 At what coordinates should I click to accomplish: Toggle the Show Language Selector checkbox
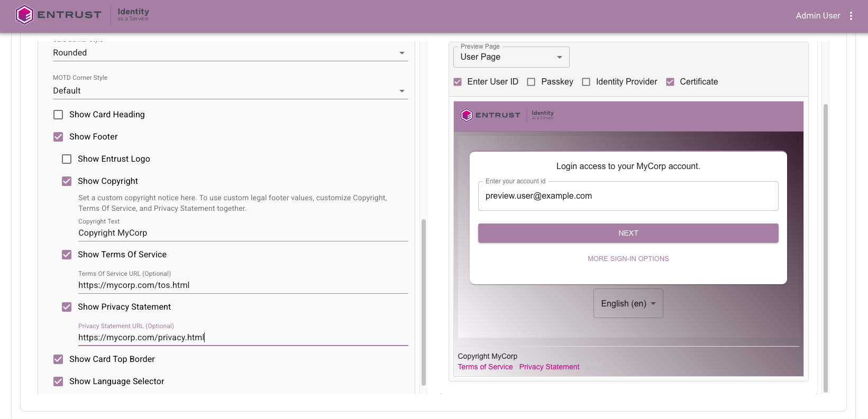pyautogui.click(x=58, y=381)
